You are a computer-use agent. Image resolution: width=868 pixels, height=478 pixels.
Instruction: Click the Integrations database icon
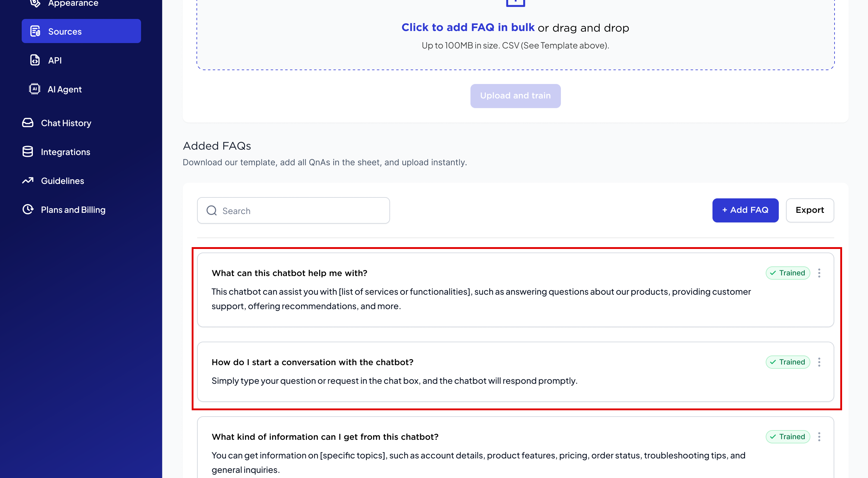[x=28, y=152]
